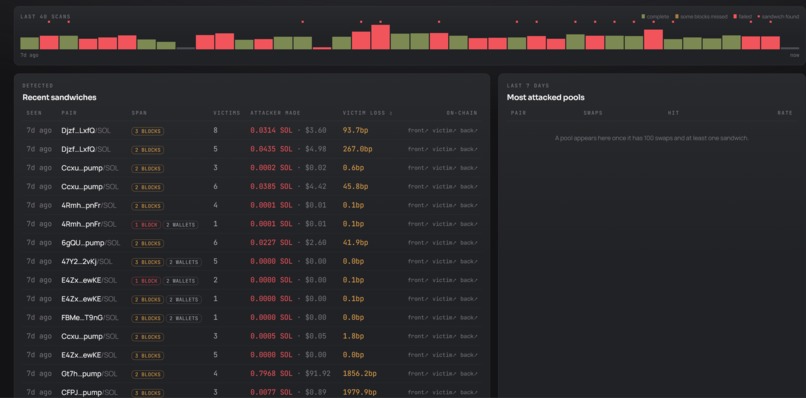Click the green 'complete' legend swatch

pos(643,17)
